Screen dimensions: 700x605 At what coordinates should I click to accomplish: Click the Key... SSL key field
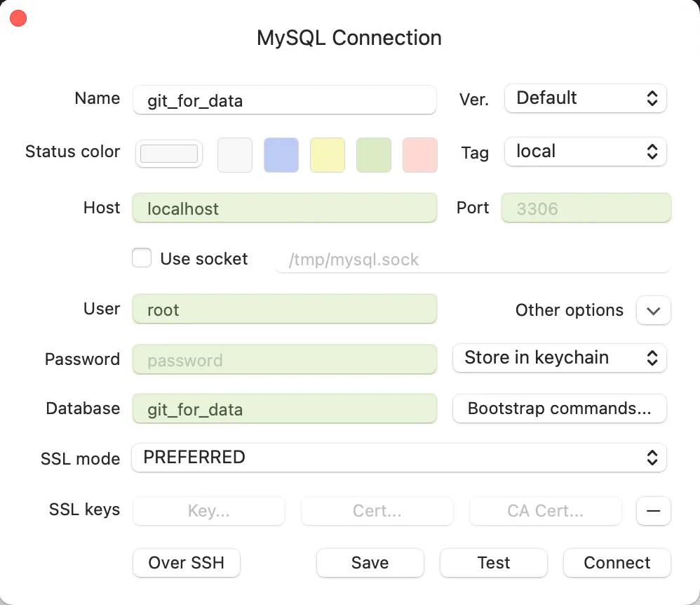(x=208, y=510)
